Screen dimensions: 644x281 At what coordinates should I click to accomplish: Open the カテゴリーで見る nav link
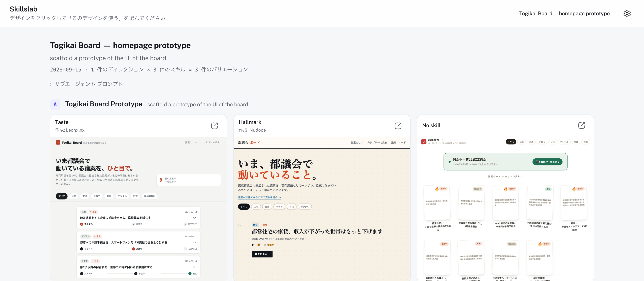377,143
